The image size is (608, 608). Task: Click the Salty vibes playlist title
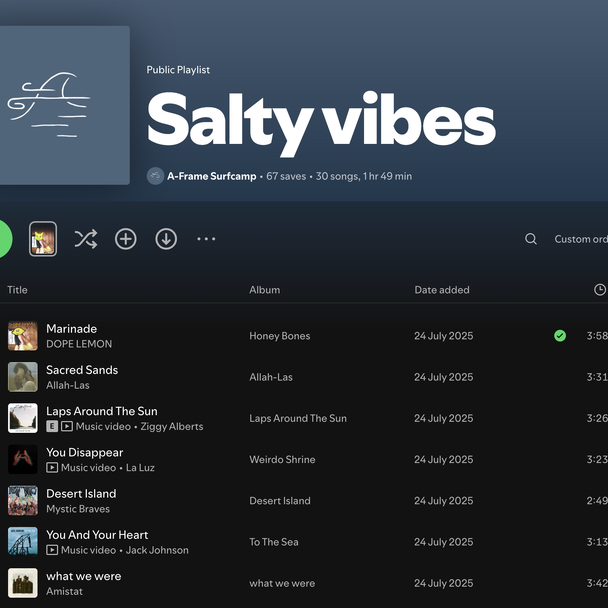pyautogui.click(x=321, y=123)
